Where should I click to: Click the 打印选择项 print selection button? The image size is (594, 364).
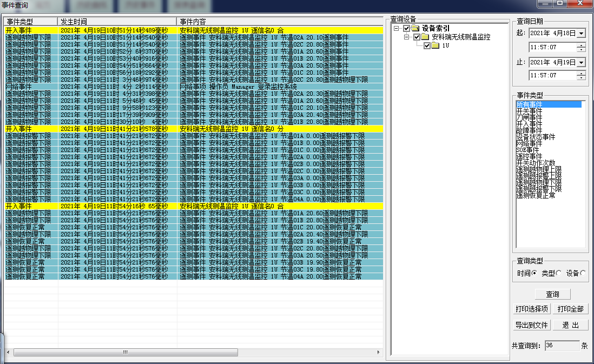coord(531,309)
